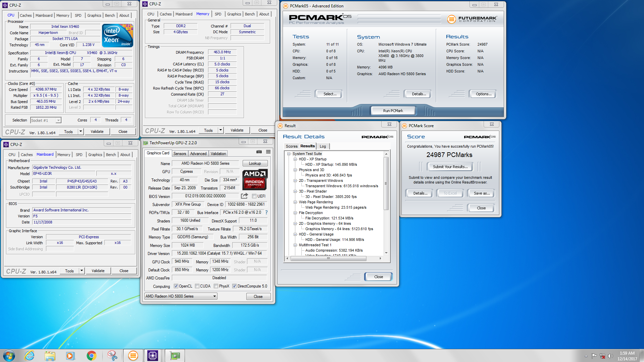The image size is (644, 362).
Task: Collapse the Physics and 3D node
Action: (x=295, y=170)
